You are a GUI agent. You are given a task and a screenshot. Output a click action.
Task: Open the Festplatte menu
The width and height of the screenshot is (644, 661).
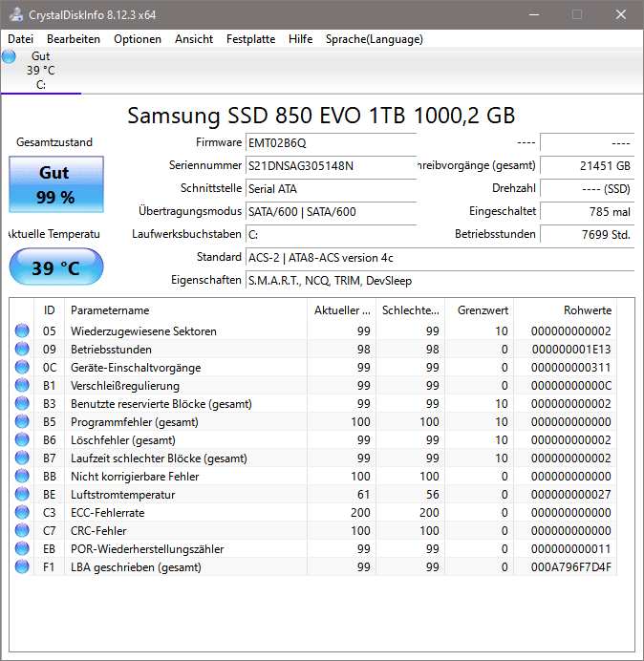click(250, 39)
